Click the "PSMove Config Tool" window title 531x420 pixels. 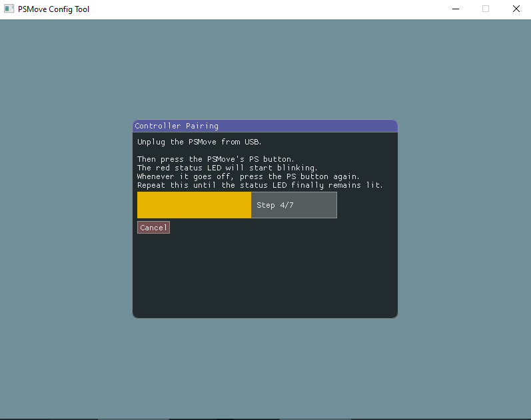click(x=53, y=9)
